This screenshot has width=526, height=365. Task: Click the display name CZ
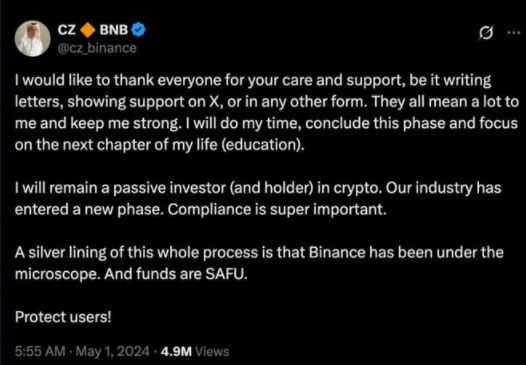[x=68, y=30]
